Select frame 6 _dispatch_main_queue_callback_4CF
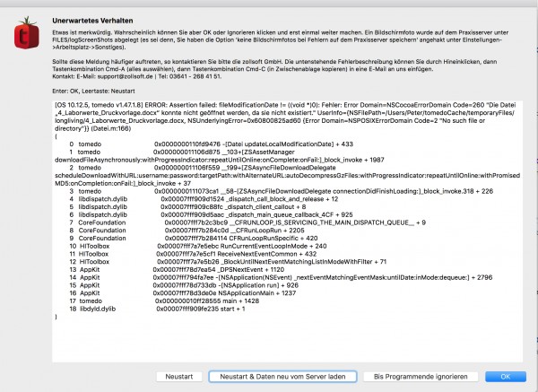Viewport: 538px width, 392px height. (211, 215)
